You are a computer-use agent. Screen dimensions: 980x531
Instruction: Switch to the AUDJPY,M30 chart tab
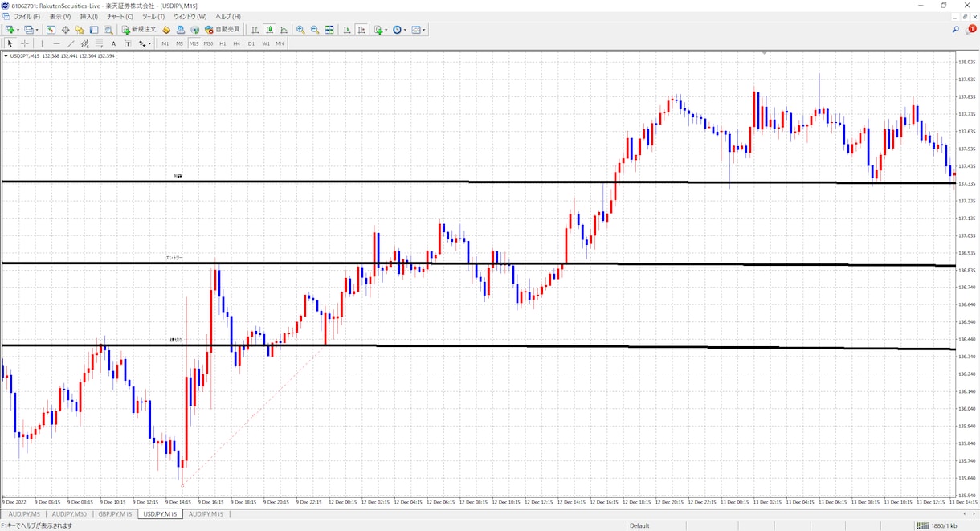click(69, 514)
